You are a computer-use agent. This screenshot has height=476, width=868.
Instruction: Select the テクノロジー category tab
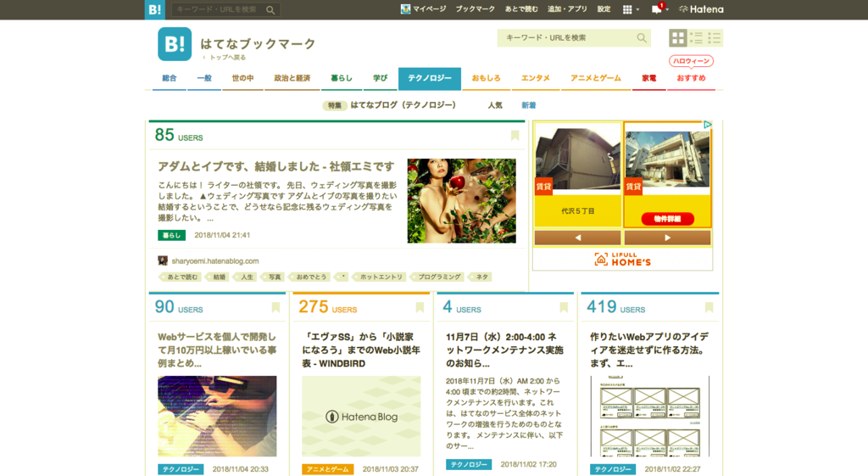pos(430,78)
